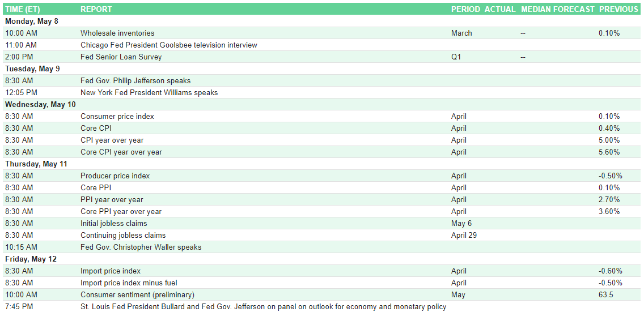Click the -0.60% previous value
The width and height of the screenshot is (644, 312).
[611, 271]
